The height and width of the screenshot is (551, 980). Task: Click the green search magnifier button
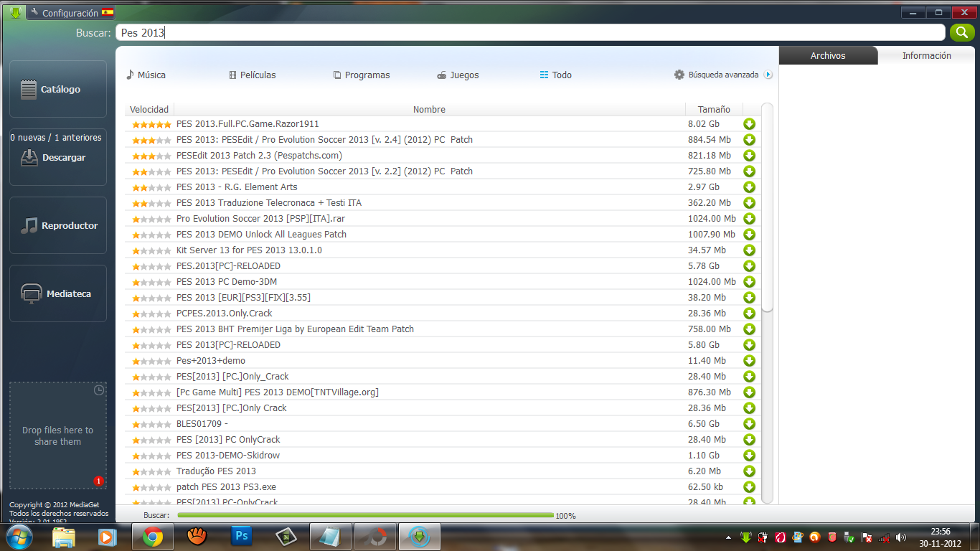coord(961,32)
